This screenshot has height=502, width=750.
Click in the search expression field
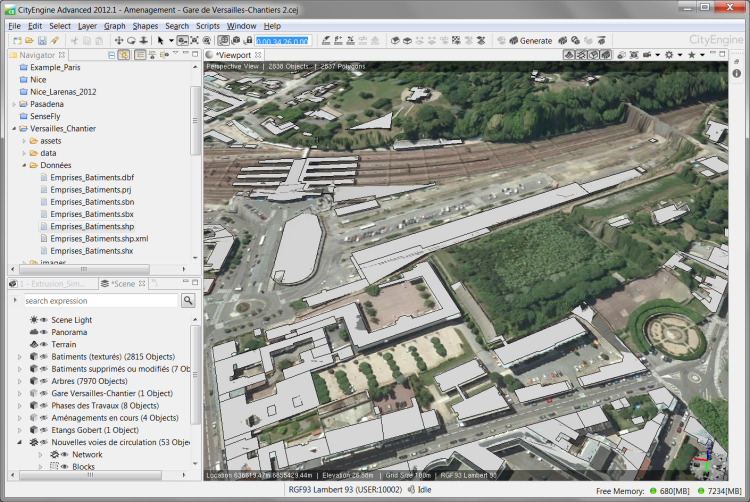[x=100, y=301]
